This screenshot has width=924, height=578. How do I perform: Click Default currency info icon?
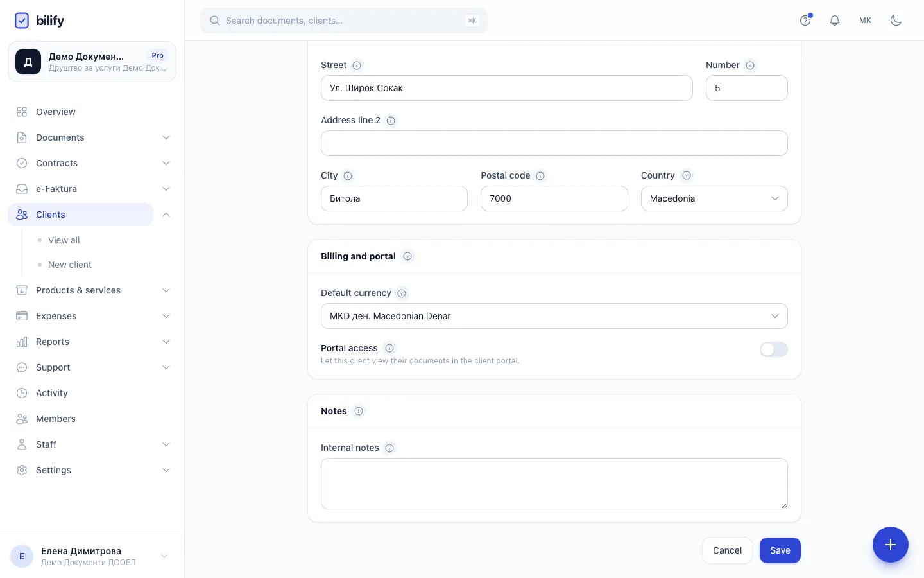point(402,293)
